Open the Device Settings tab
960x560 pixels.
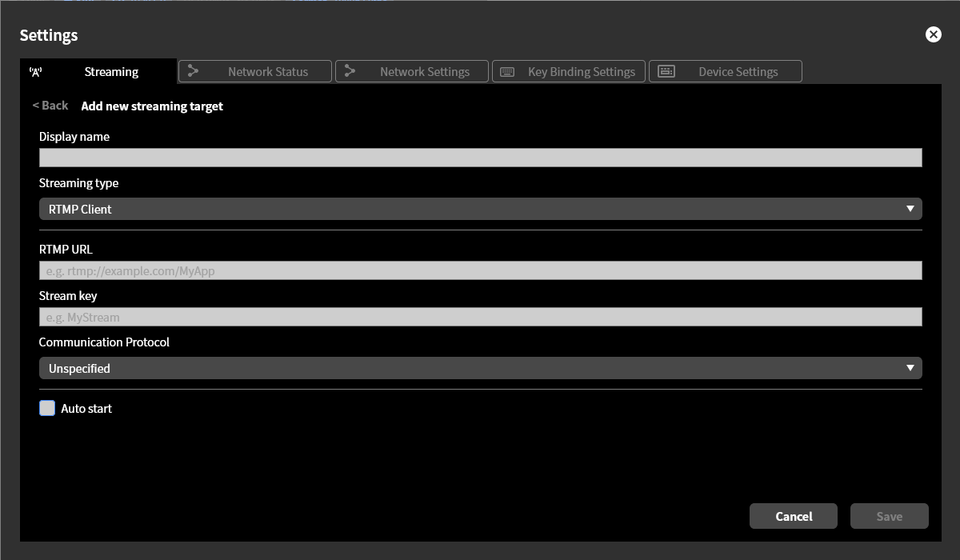(725, 71)
